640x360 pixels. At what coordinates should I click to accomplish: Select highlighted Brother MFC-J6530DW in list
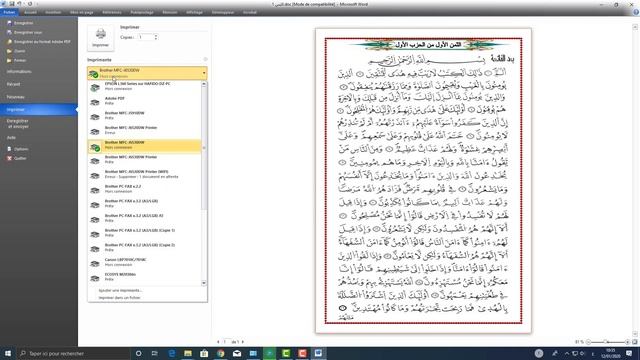[144, 145]
